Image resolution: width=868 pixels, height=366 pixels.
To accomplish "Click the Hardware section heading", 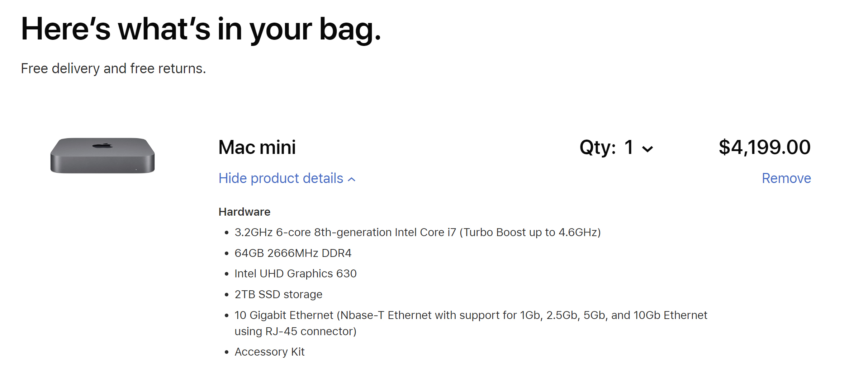I will pos(244,212).
